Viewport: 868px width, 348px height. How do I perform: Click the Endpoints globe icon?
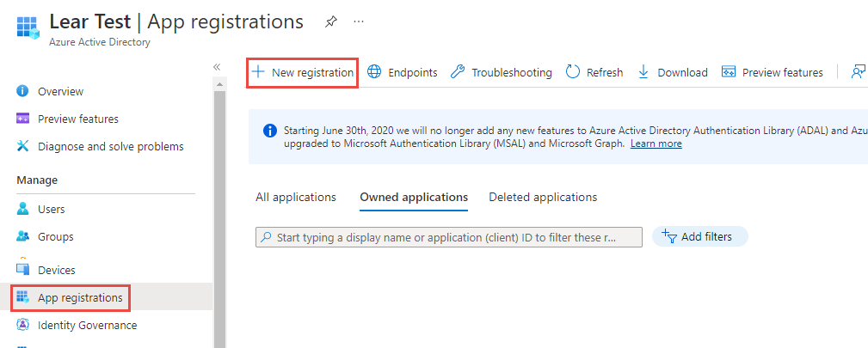[x=375, y=72]
